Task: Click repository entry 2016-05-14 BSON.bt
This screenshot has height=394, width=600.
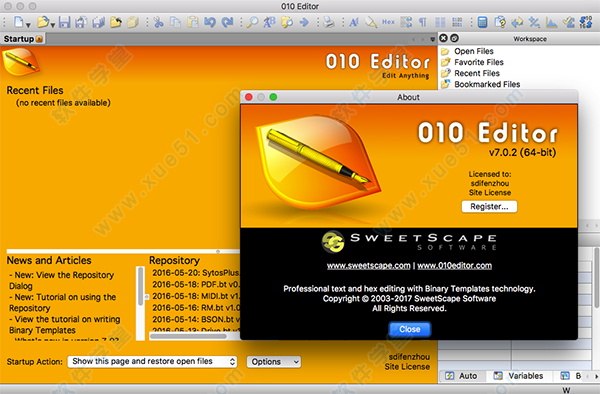Action: [x=196, y=319]
